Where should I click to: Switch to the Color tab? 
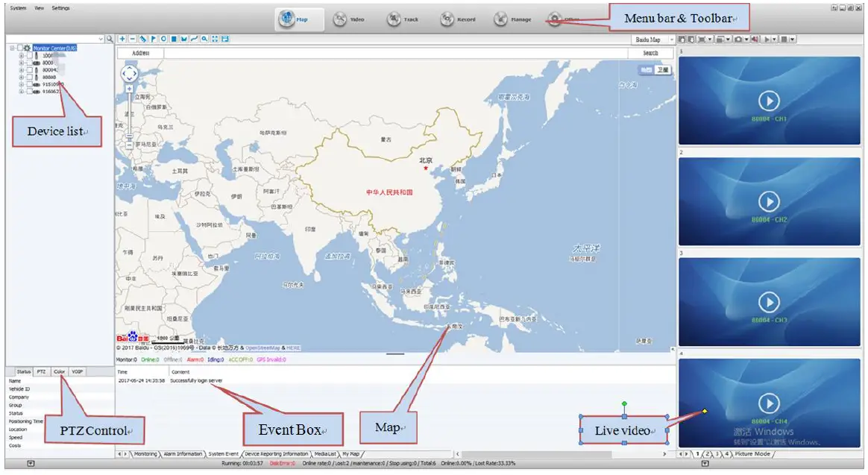[x=59, y=371]
